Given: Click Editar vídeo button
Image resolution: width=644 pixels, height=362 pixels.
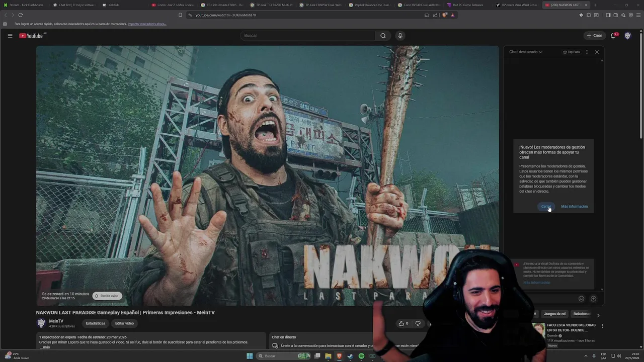Looking at the screenshot, I should (x=124, y=323).
